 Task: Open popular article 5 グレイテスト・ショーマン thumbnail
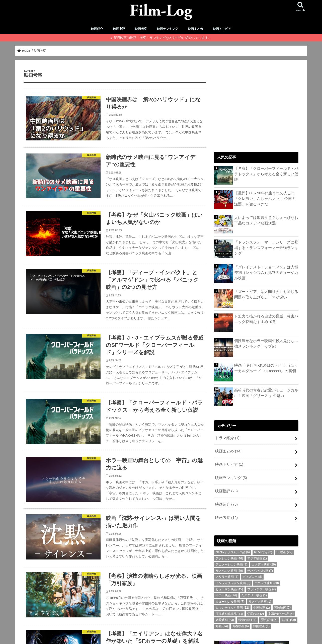click(x=223, y=274)
